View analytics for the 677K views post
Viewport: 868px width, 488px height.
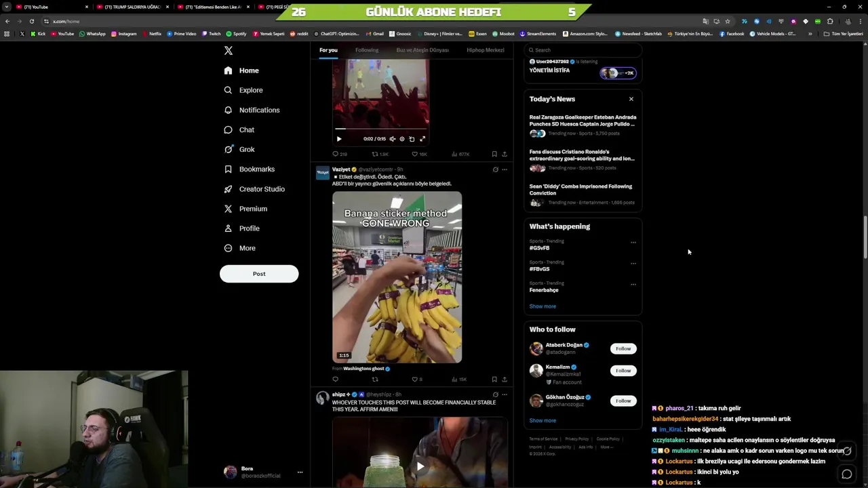point(460,154)
